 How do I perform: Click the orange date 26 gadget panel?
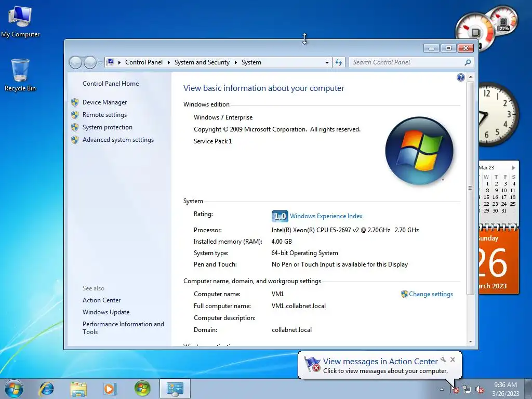pos(498,262)
